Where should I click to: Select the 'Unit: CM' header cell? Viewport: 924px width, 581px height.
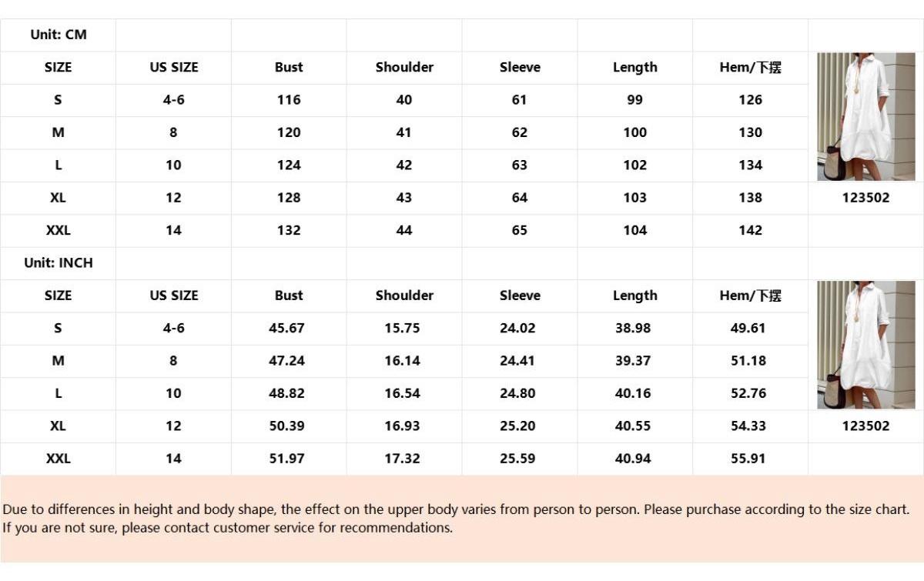(59, 35)
